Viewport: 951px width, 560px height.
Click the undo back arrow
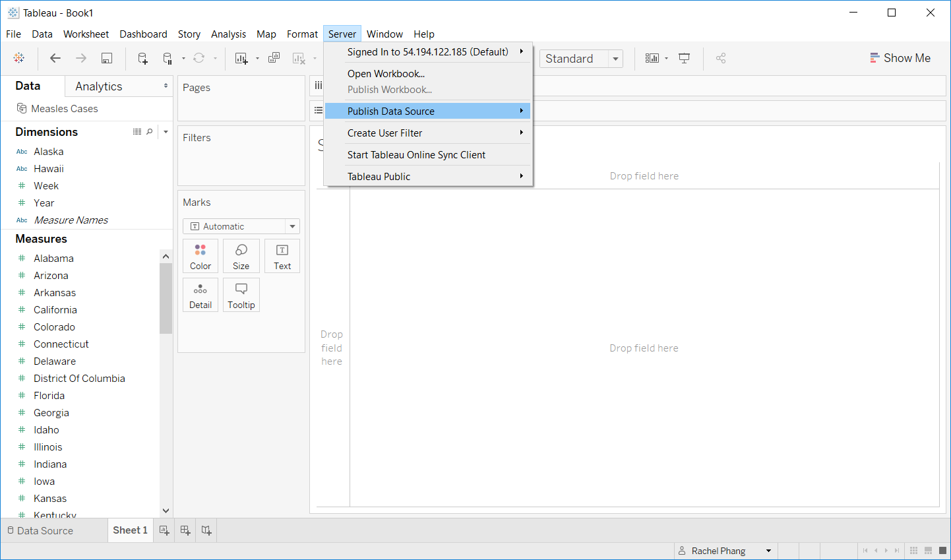(55, 59)
